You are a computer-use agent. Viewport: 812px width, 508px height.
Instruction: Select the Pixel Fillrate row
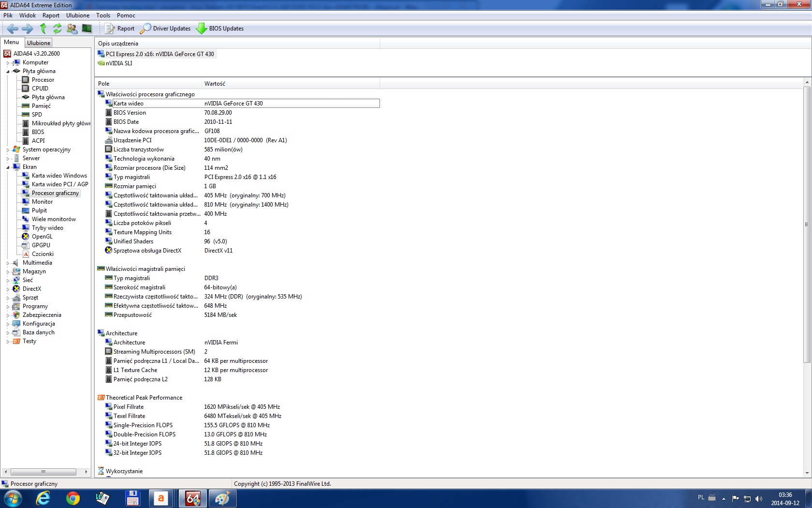coord(242,407)
